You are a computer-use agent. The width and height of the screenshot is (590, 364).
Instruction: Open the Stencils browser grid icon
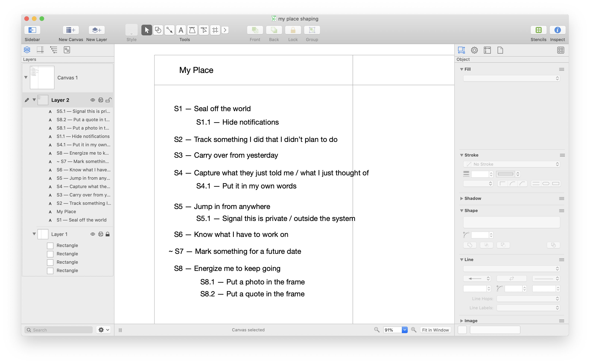coord(561,50)
